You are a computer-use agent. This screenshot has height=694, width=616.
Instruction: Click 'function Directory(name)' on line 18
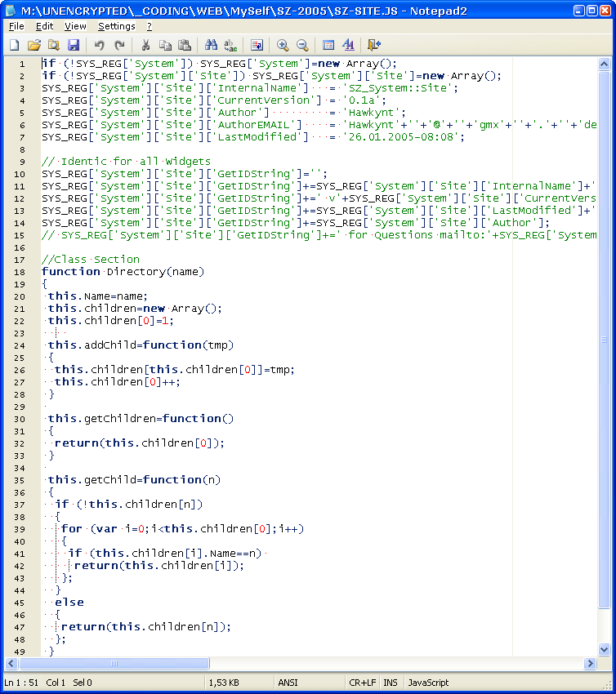coord(123,272)
